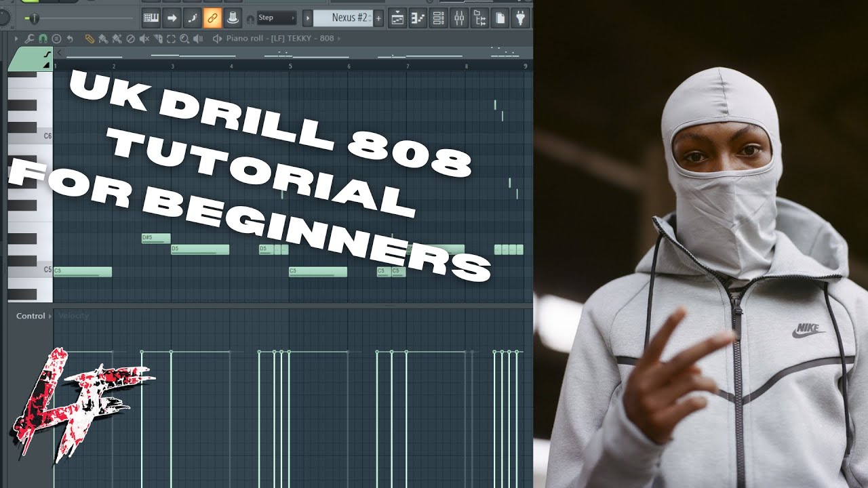Click the blend recording curve icon

[192, 18]
